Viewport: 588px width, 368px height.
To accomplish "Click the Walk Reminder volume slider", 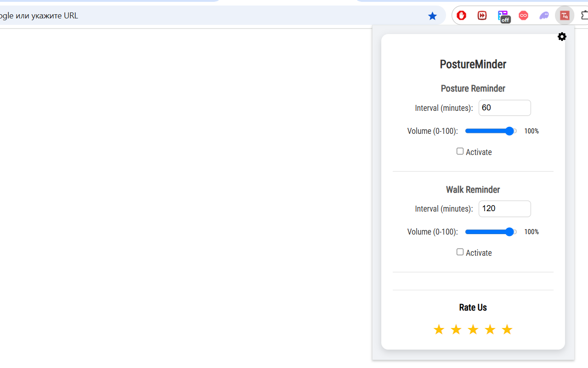I will [491, 232].
